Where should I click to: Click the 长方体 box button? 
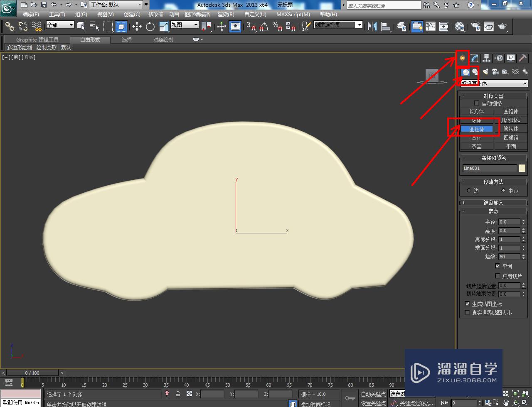pyautogui.click(x=476, y=111)
